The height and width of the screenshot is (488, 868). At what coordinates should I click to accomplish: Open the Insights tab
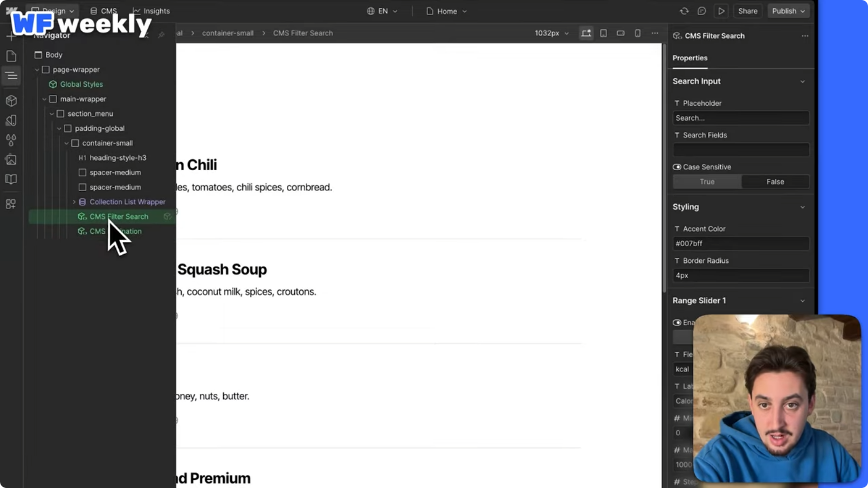click(151, 11)
